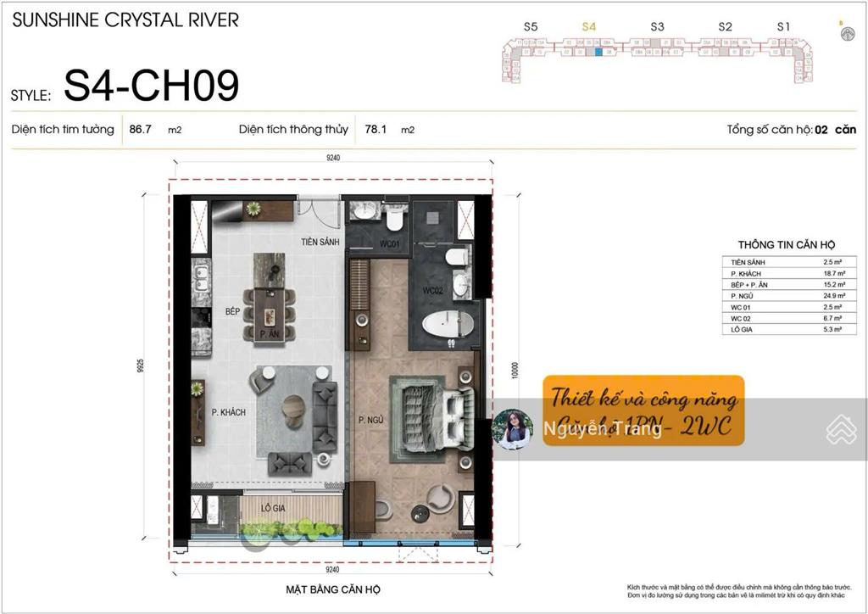Click the round armchair in the bedroom
The width and height of the screenshot is (868, 614).
(x=441, y=498)
